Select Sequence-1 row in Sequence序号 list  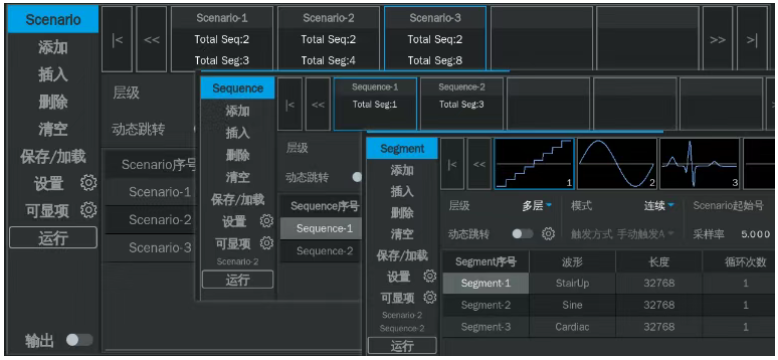[321, 229]
